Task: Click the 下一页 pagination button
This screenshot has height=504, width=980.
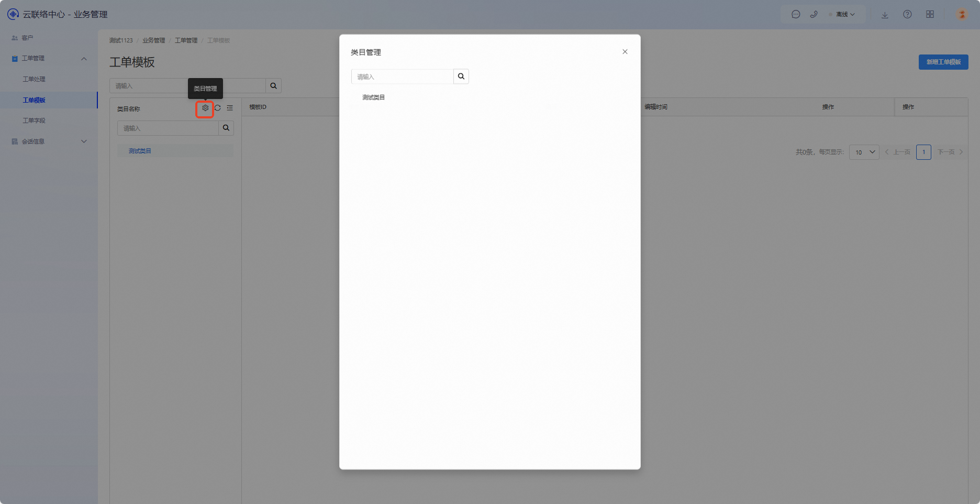Action: (x=950, y=152)
